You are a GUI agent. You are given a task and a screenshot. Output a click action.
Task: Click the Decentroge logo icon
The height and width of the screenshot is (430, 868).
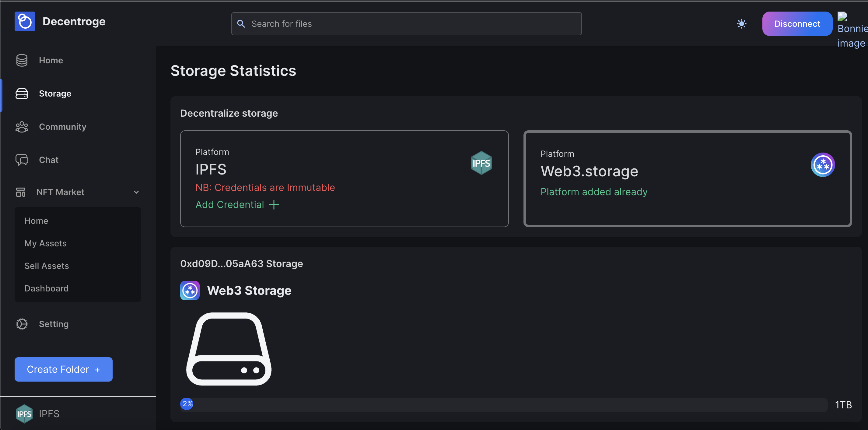click(25, 21)
